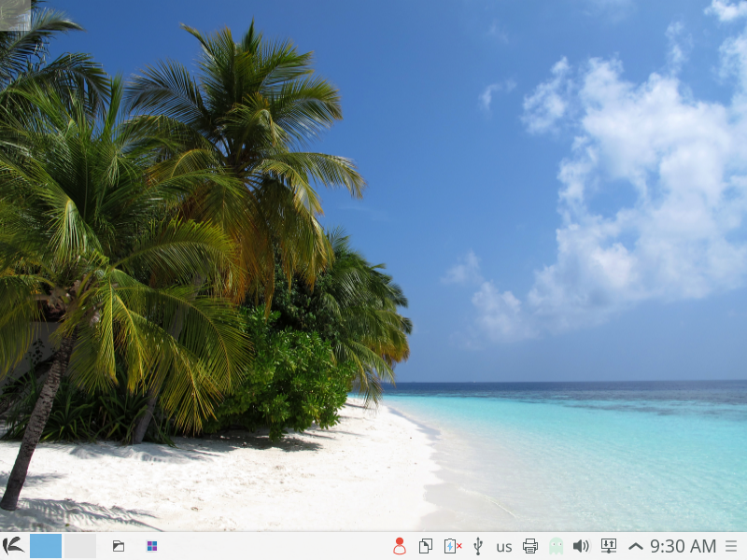The height and width of the screenshot is (560, 747).
Task: Click the translucent square in top-left desktop corner
Action: point(15,14)
